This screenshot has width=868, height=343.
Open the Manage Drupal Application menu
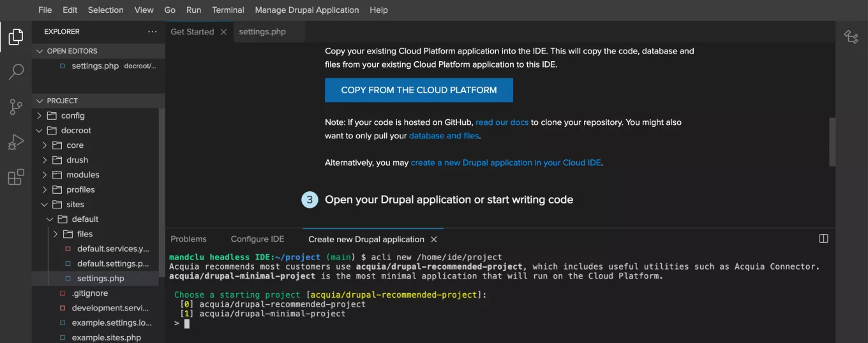click(x=306, y=10)
